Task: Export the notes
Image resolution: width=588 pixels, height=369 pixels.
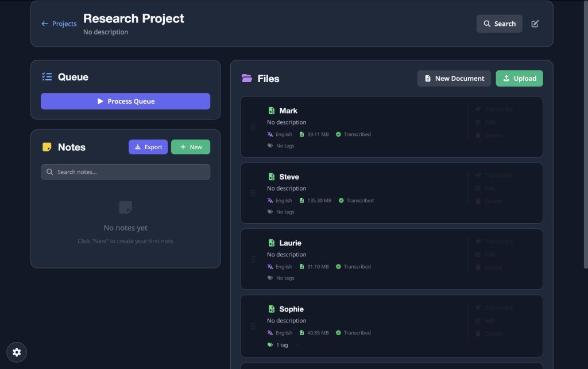Action: (148, 147)
